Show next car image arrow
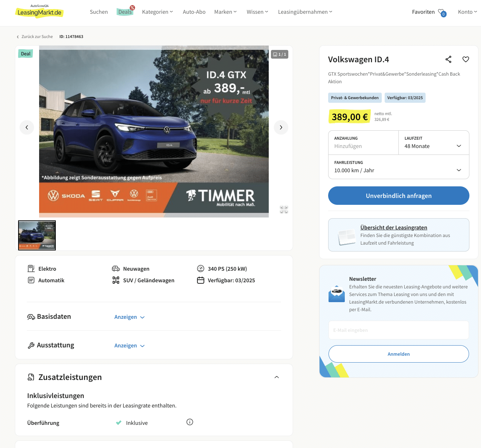The height and width of the screenshot is (448, 481). pyautogui.click(x=281, y=127)
